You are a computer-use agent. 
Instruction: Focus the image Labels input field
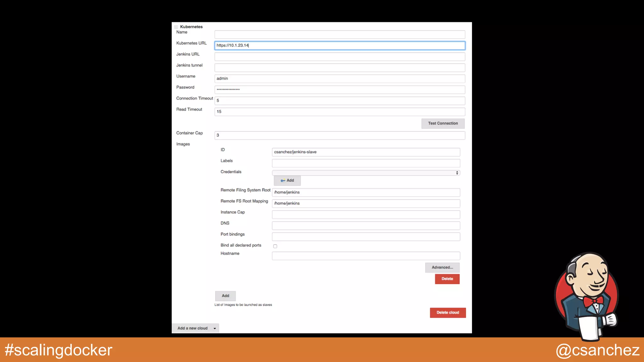click(366, 163)
